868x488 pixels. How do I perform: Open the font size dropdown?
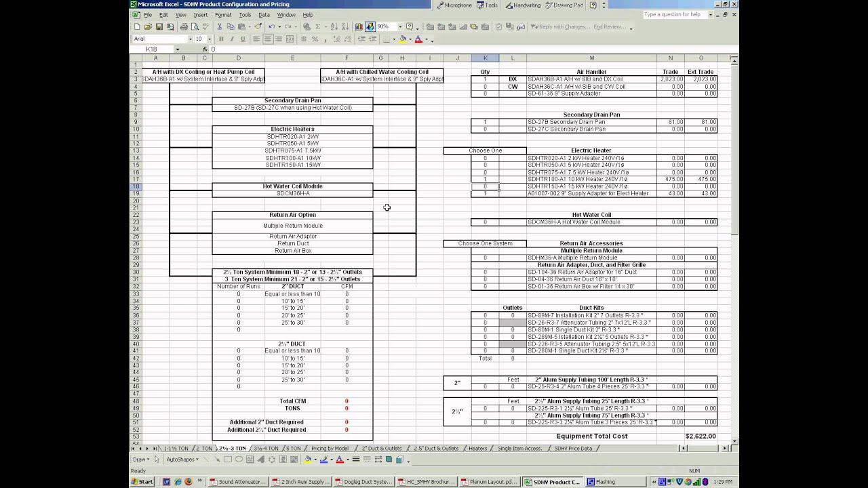[x=210, y=39]
